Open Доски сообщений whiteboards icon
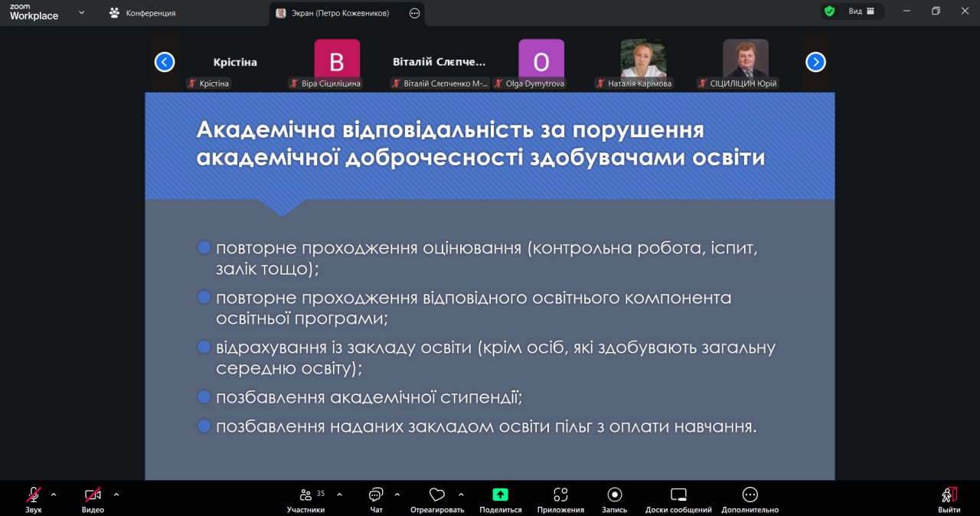 (678, 495)
